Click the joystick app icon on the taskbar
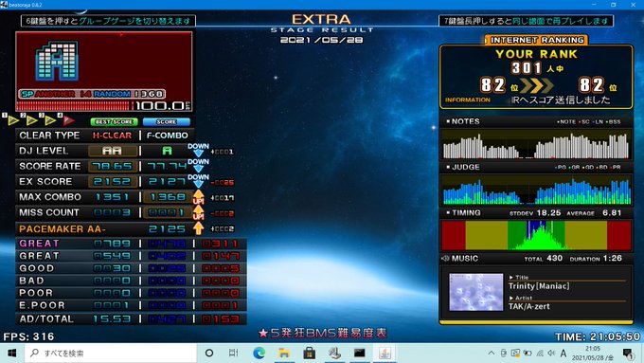Image resolution: width=644 pixels, height=363 pixels. [x=334, y=354]
